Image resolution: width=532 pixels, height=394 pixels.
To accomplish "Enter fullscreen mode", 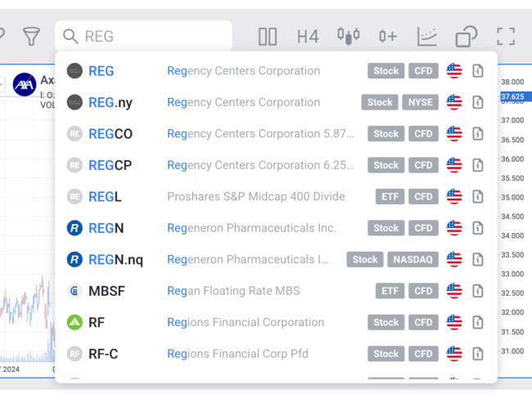I will pos(506,36).
